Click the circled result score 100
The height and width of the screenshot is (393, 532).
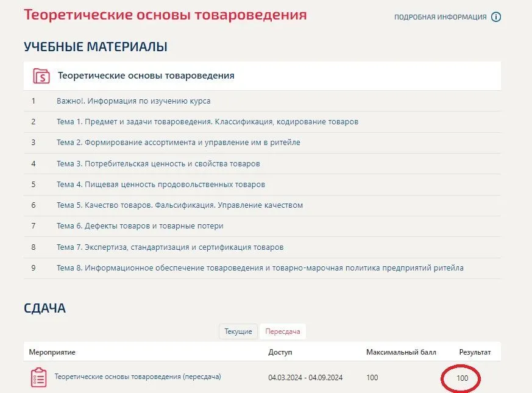[462, 378]
